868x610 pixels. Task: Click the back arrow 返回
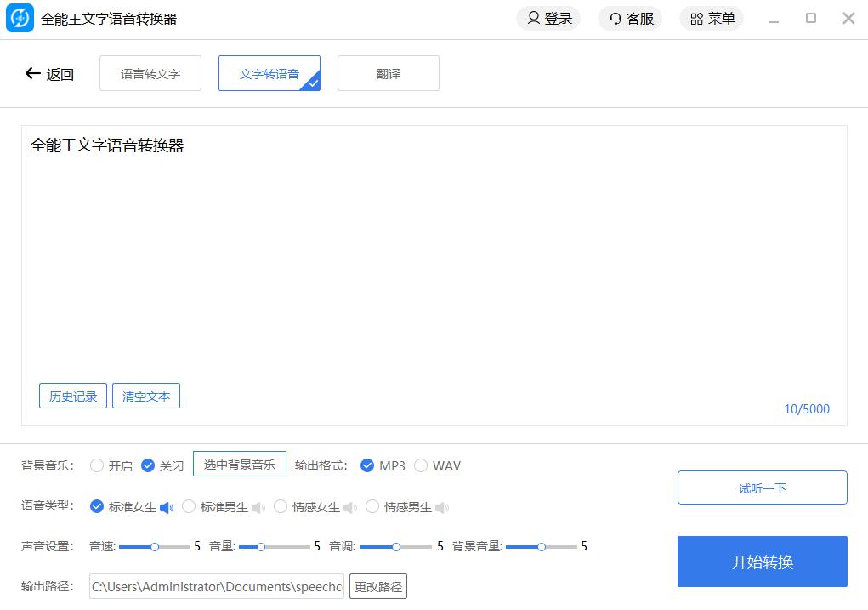[x=49, y=74]
